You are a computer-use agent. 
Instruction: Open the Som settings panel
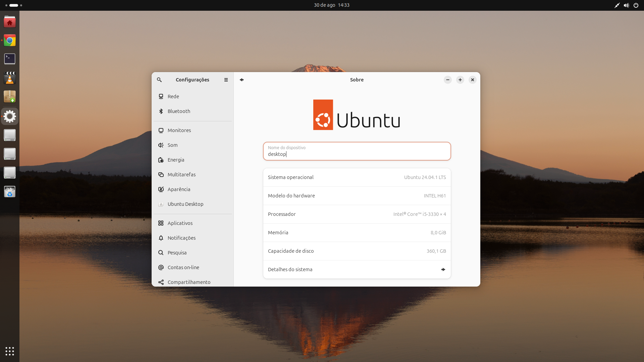193,145
